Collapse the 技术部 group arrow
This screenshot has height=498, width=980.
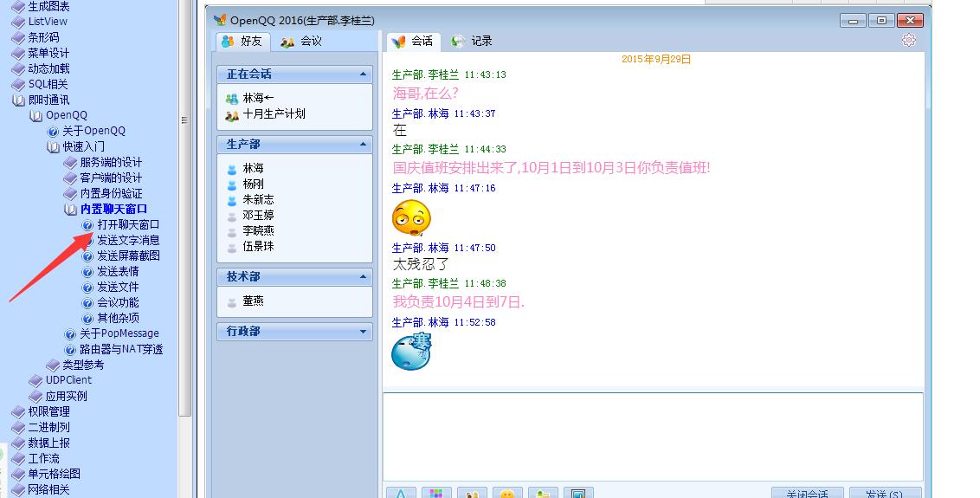point(363,276)
